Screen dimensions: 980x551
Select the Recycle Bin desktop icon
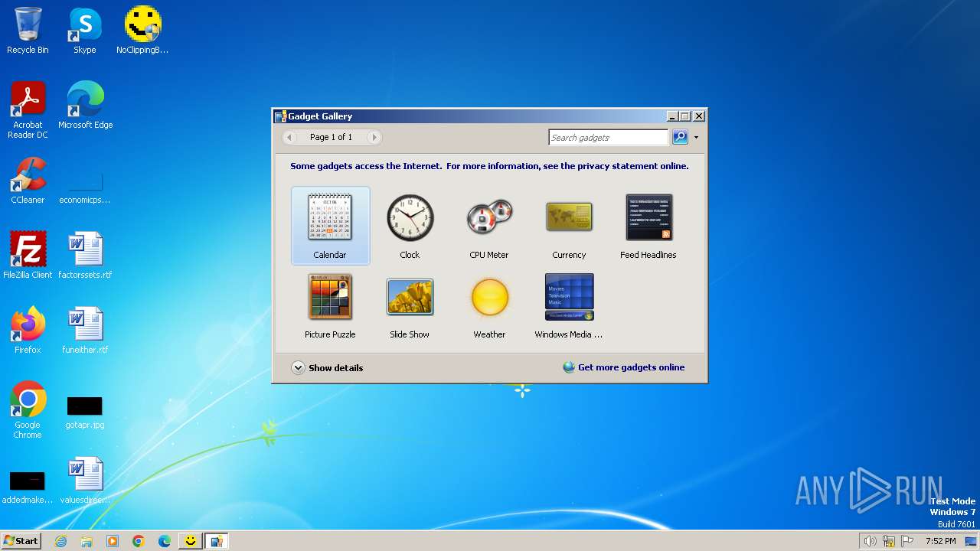click(28, 31)
